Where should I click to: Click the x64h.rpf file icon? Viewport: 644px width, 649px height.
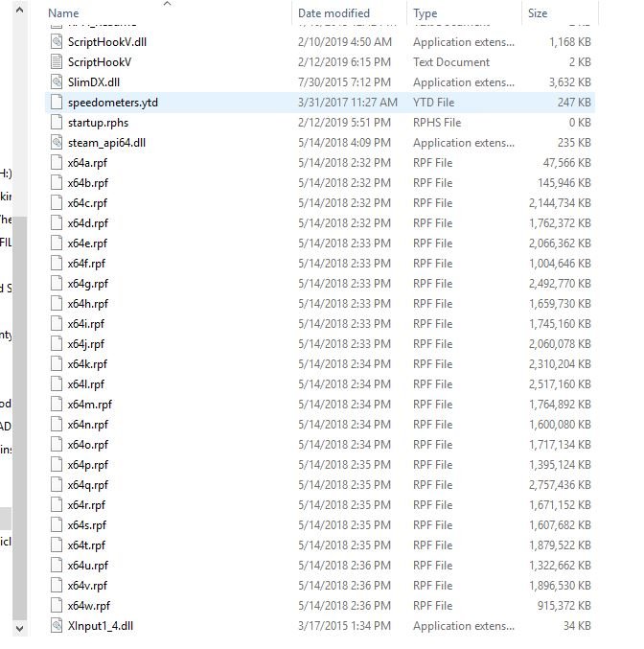57,304
